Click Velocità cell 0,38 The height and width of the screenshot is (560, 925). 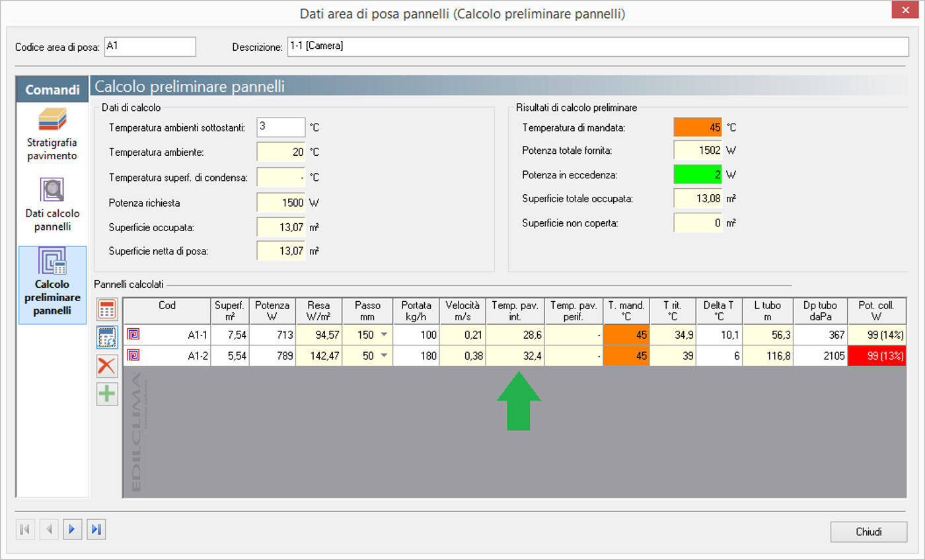[x=463, y=356]
